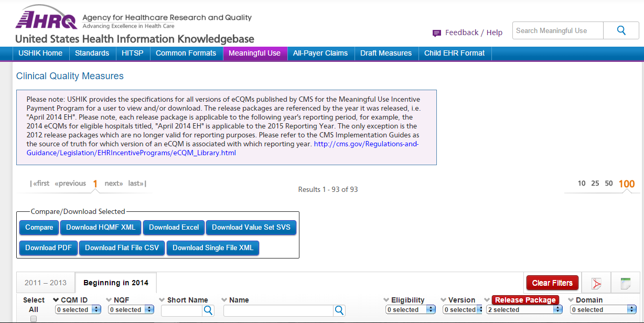Show 100 results per page
The width and height of the screenshot is (644, 323).
pyautogui.click(x=627, y=184)
